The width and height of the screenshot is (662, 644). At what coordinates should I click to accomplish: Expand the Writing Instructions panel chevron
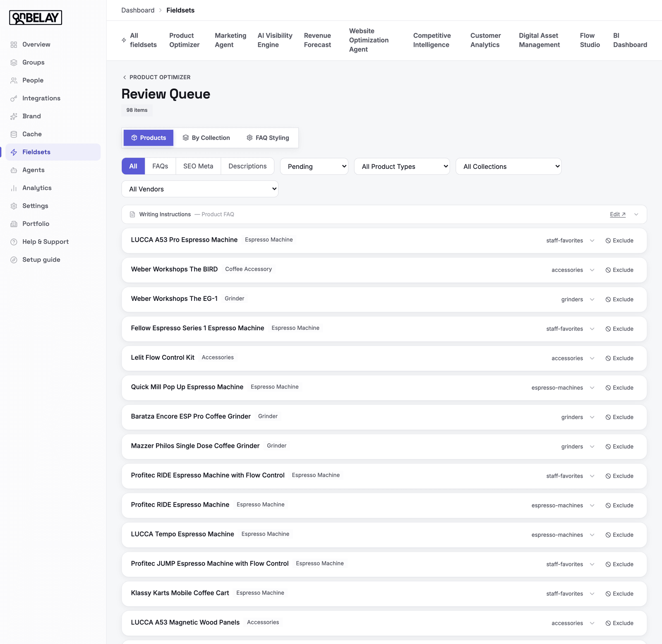pyautogui.click(x=636, y=214)
